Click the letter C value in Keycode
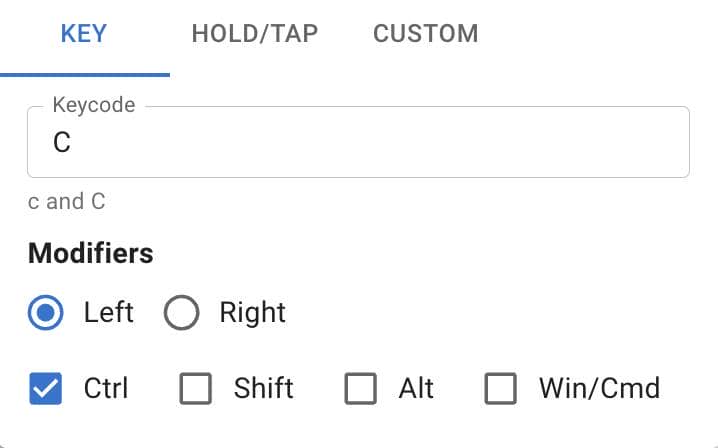This screenshot has width=718, height=448. pyautogui.click(x=62, y=143)
